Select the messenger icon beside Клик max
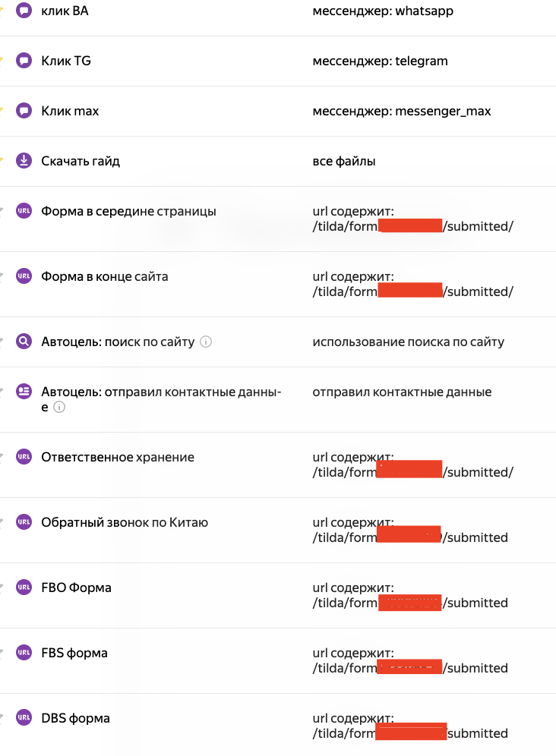This screenshot has height=756, width=556. (24, 110)
